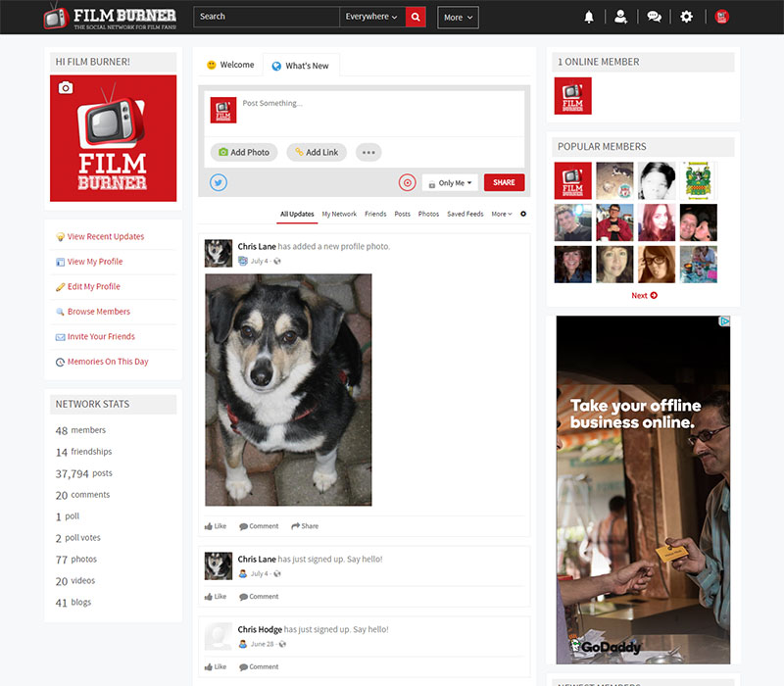The image size is (784, 686).
Task: Click the camera icon on profile photo
Action: (x=65, y=88)
